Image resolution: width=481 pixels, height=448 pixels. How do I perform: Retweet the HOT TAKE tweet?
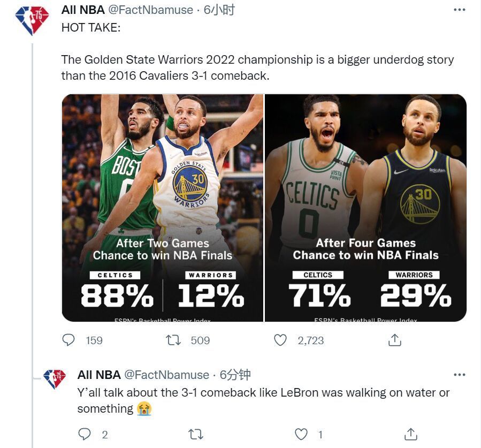click(173, 340)
